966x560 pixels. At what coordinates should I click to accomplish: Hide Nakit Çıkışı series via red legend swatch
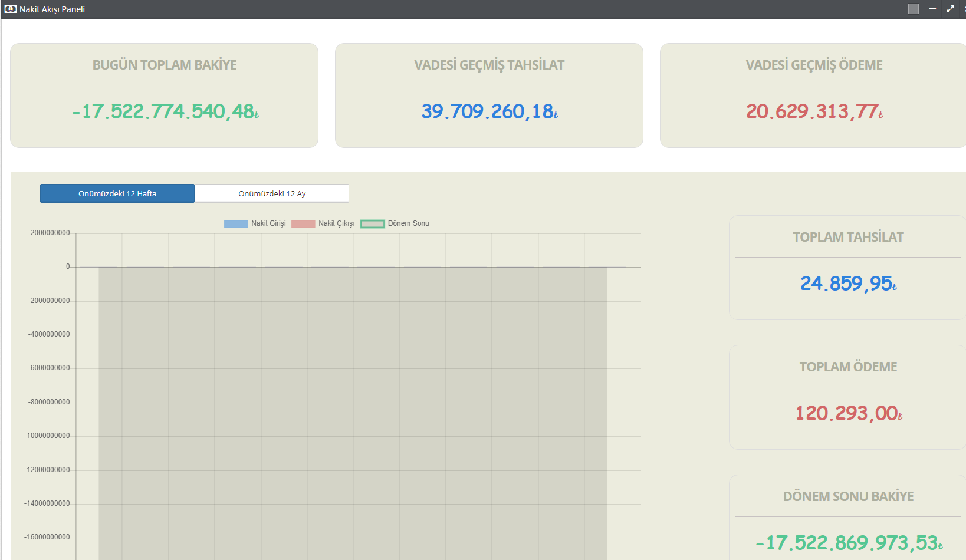click(303, 224)
